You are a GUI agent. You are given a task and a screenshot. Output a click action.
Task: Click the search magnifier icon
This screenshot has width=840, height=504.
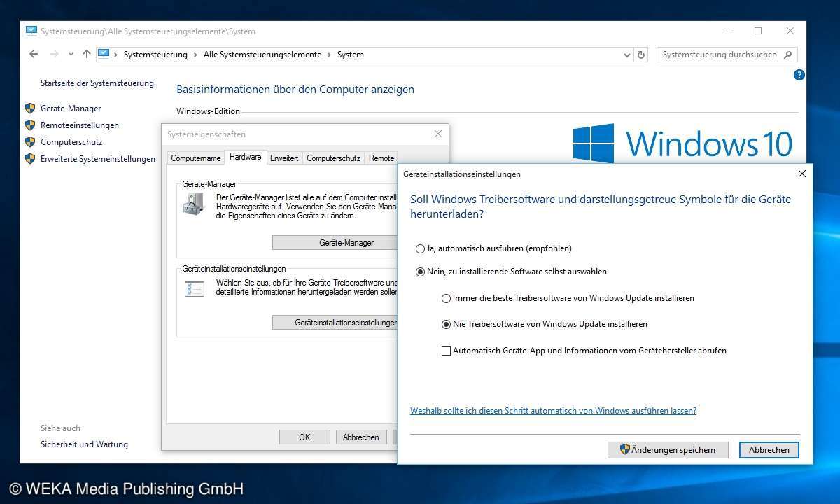788,55
